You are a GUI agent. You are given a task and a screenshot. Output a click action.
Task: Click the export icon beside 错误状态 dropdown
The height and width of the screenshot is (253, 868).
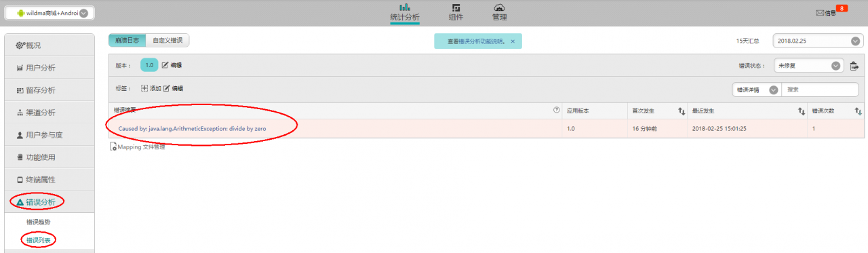(x=854, y=66)
